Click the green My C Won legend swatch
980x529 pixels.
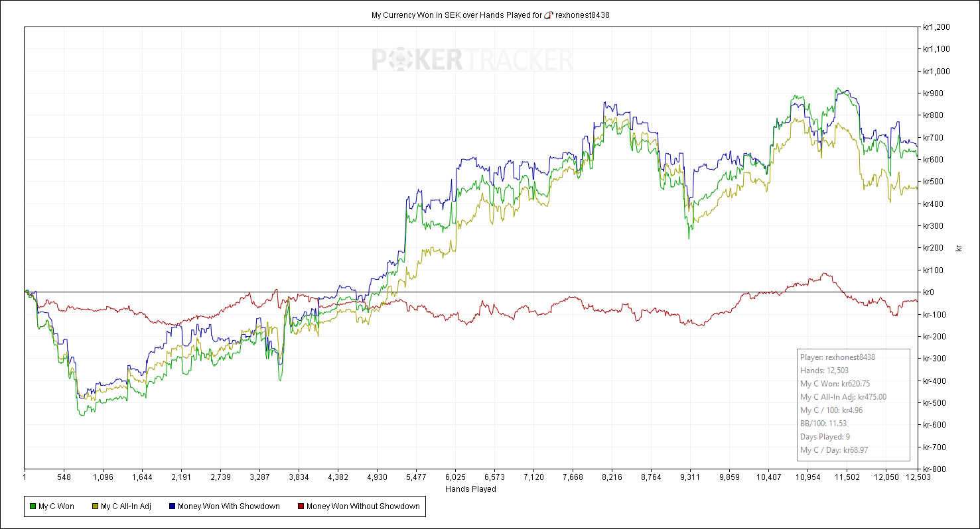coord(33,506)
